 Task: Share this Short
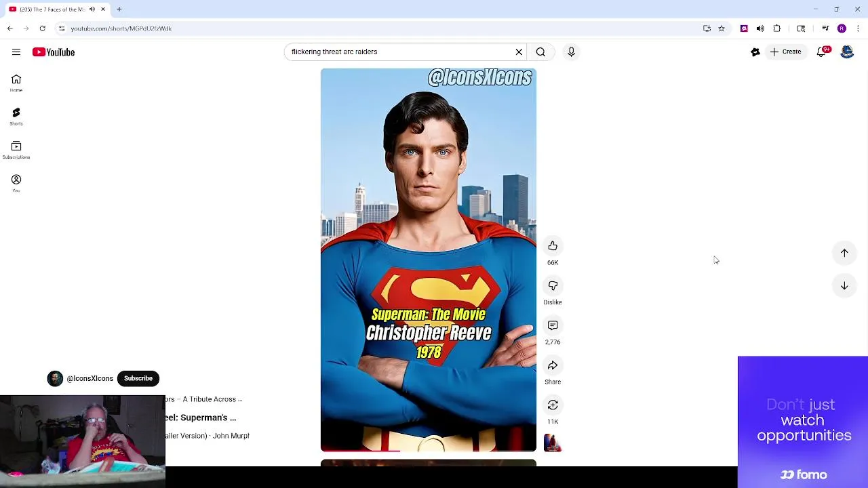click(x=553, y=365)
